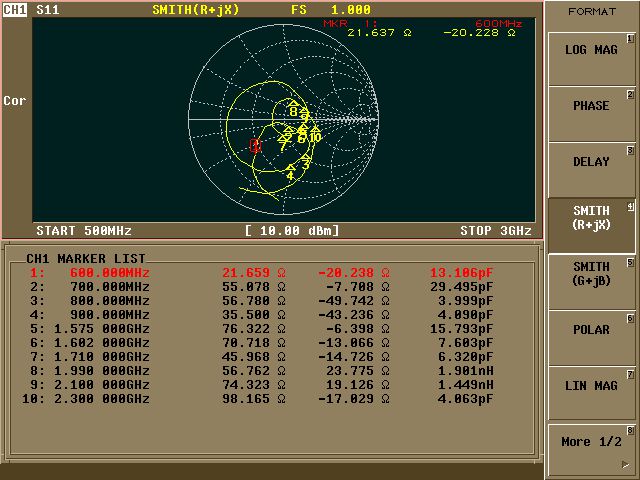The image size is (640, 480).
Task: Click START 500MHz frequency label
Action: [84, 231]
